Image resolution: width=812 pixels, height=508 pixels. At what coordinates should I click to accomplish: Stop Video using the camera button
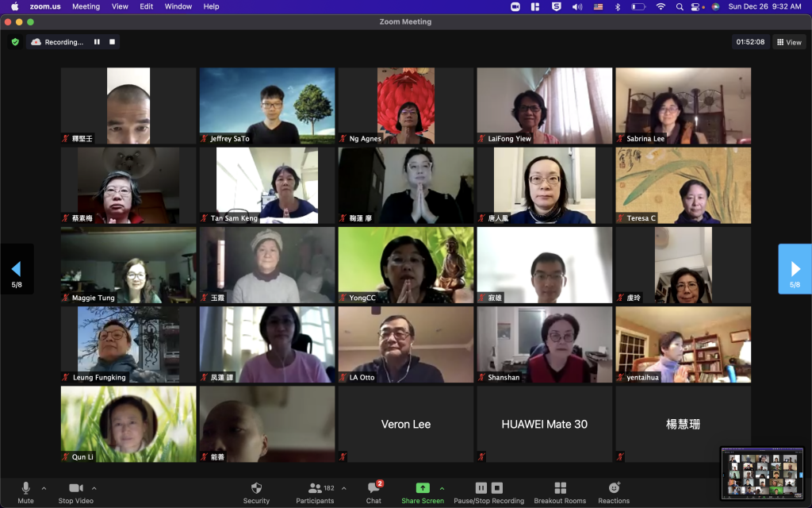point(76,491)
